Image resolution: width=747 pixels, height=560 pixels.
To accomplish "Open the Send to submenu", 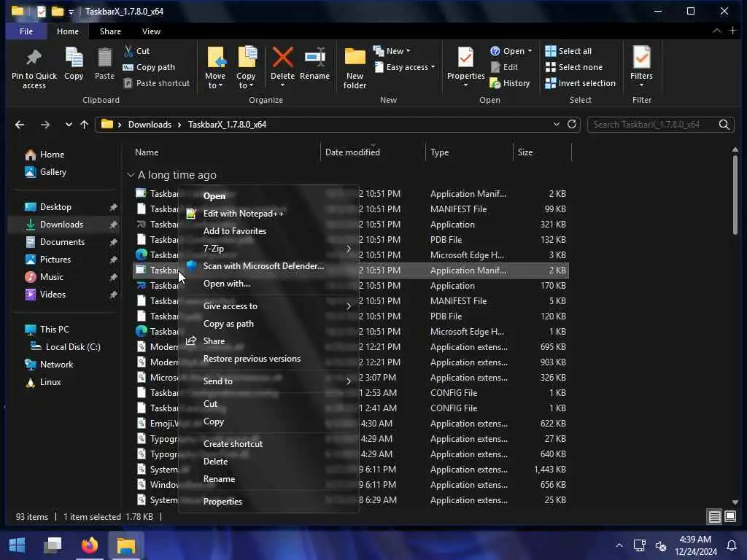I will pos(268,381).
